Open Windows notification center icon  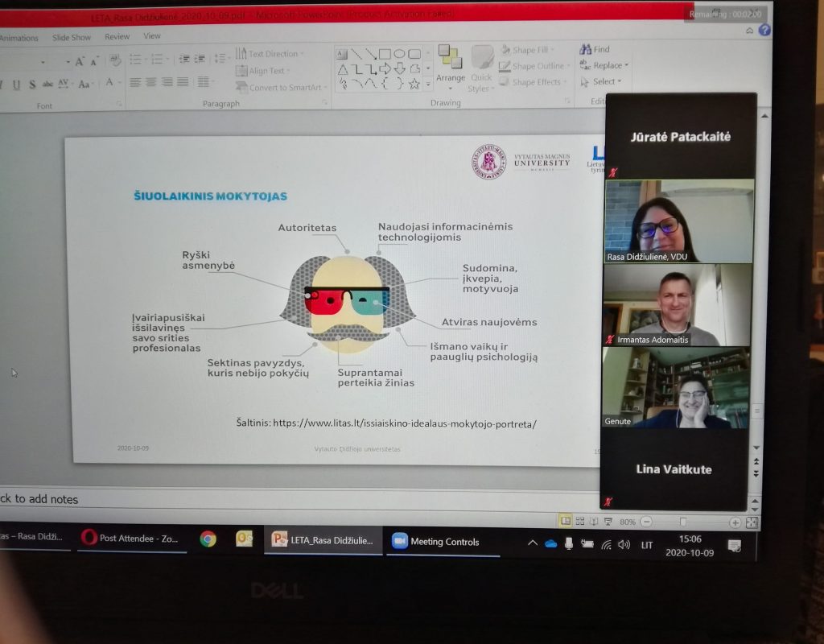click(734, 546)
